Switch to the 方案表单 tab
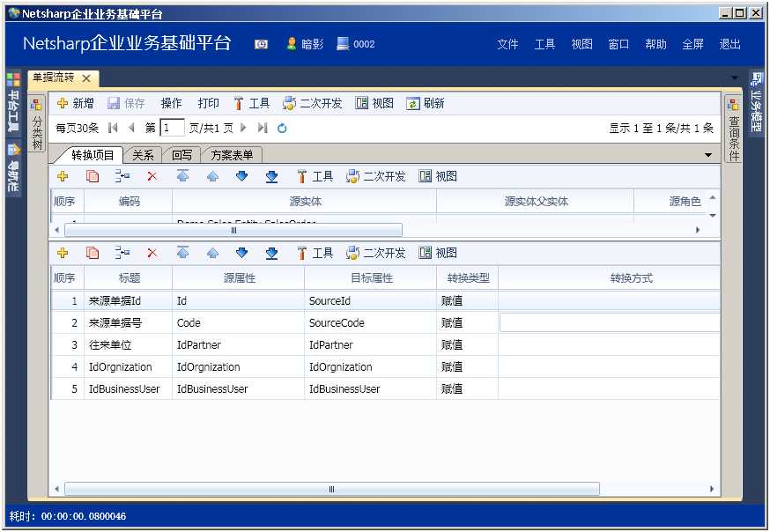Viewport: 770px width, 532px height. click(232, 156)
